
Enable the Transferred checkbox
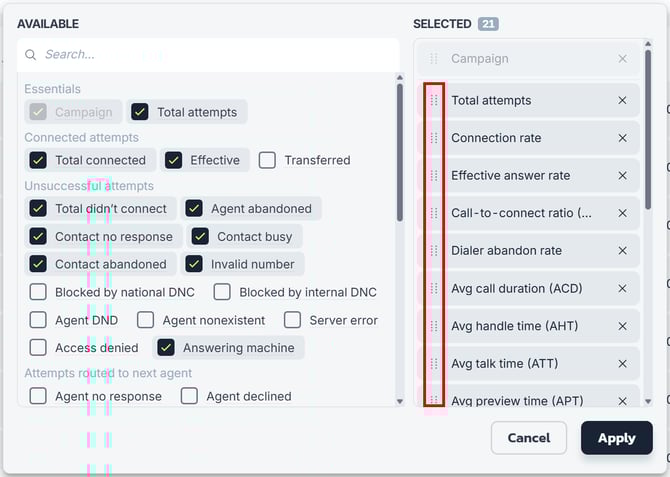click(x=267, y=160)
